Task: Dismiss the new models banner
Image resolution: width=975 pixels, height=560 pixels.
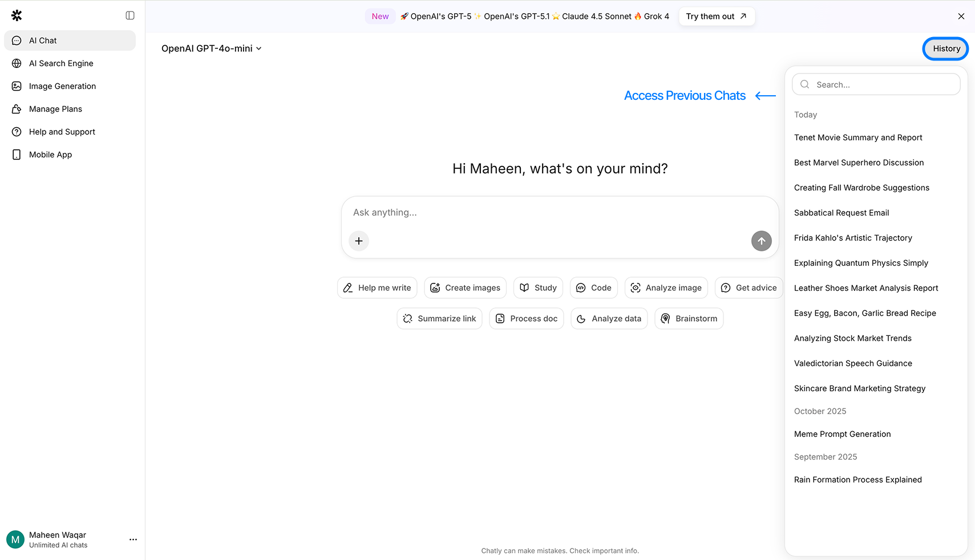Action: click(961, 17)
